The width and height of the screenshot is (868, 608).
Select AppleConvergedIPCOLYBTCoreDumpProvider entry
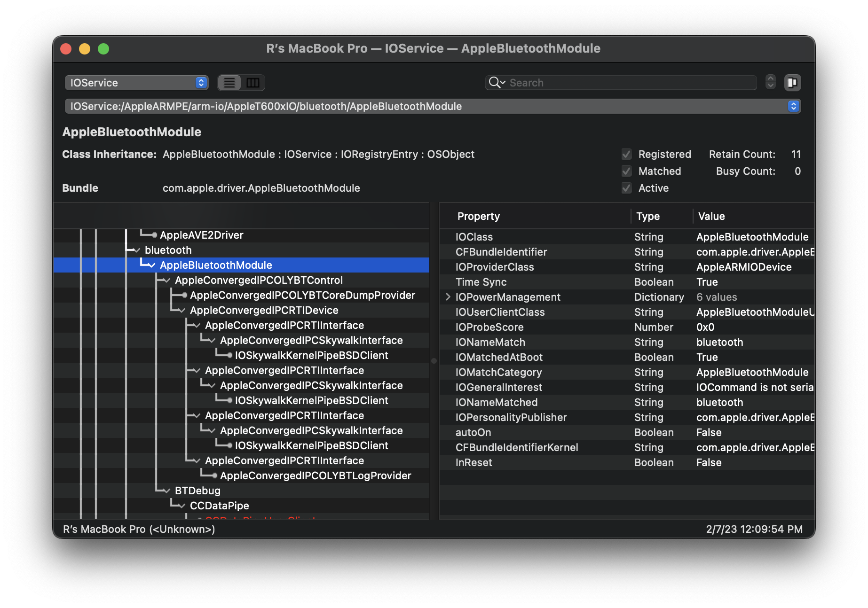[x=302, y=295]
